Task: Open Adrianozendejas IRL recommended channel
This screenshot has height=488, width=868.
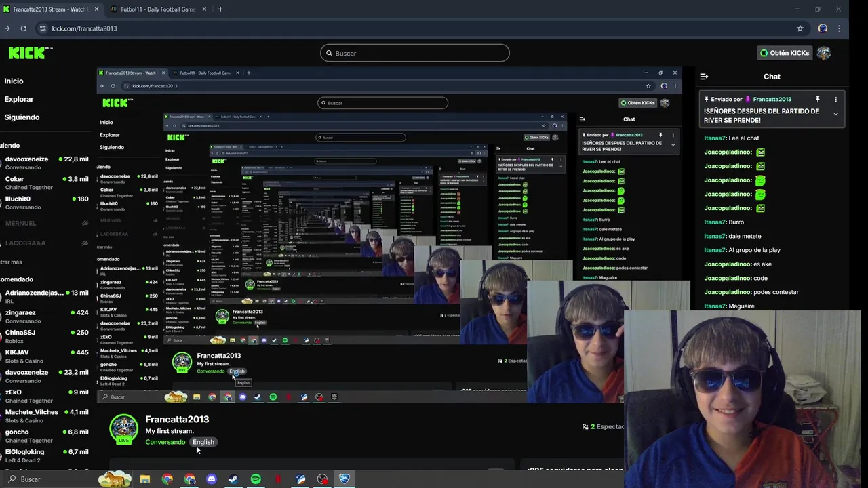Action: coord(44,296)
